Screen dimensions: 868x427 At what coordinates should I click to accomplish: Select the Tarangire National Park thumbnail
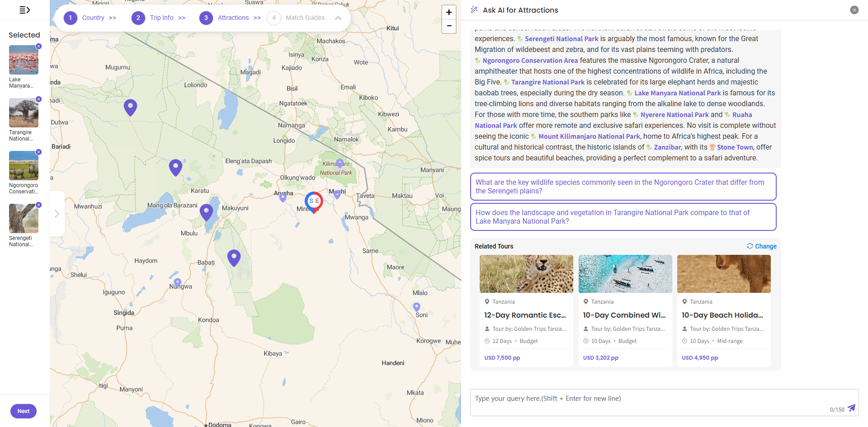[24, 113]
